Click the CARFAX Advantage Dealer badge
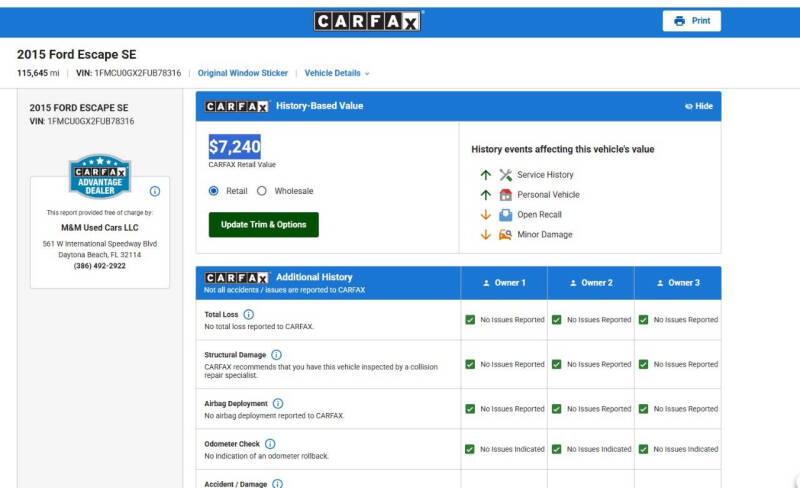This screenshot has height=488, width=800. click(100, 176)
